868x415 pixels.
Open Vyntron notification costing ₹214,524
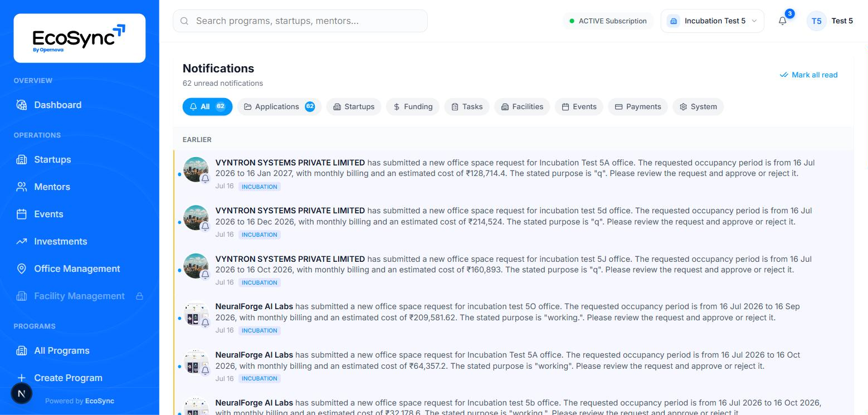click(513, 222)
